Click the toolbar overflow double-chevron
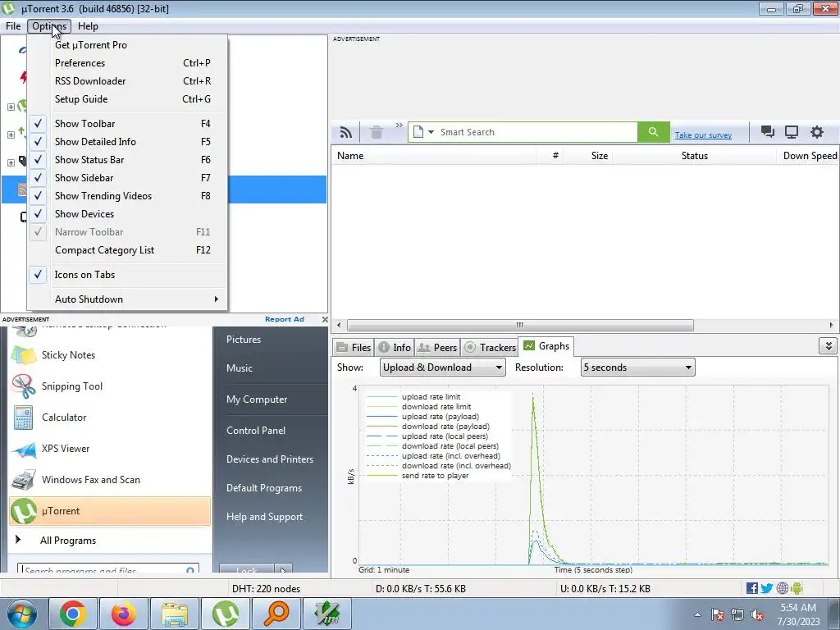The height and width of the screenshot is (630, 840). click(x=399, y=126)
